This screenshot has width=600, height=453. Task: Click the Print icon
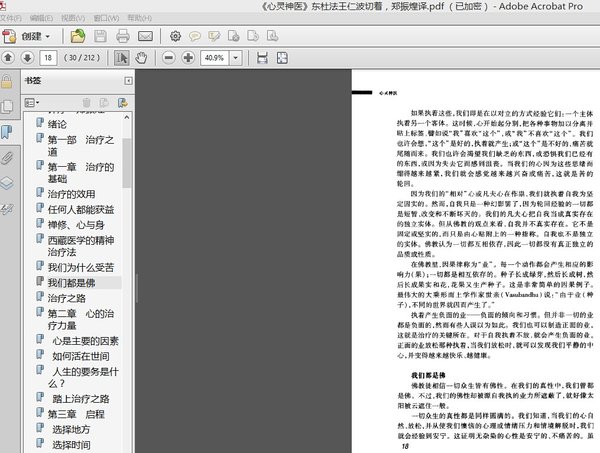pos(122,36)
